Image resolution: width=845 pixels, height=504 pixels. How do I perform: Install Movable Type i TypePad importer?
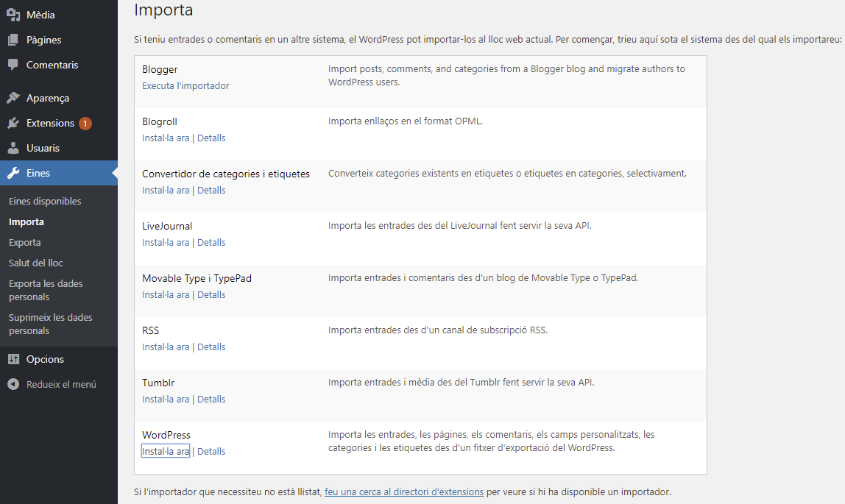[x=166, y=294]
